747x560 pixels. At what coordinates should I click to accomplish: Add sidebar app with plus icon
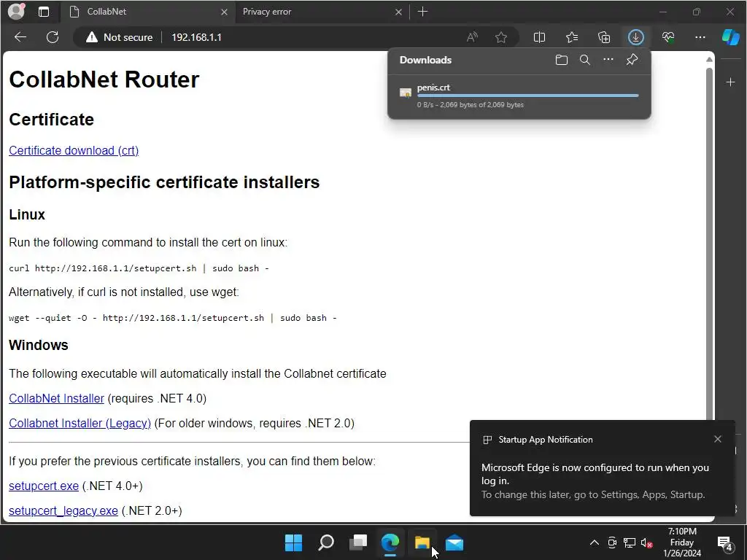(x=731, y=82)
